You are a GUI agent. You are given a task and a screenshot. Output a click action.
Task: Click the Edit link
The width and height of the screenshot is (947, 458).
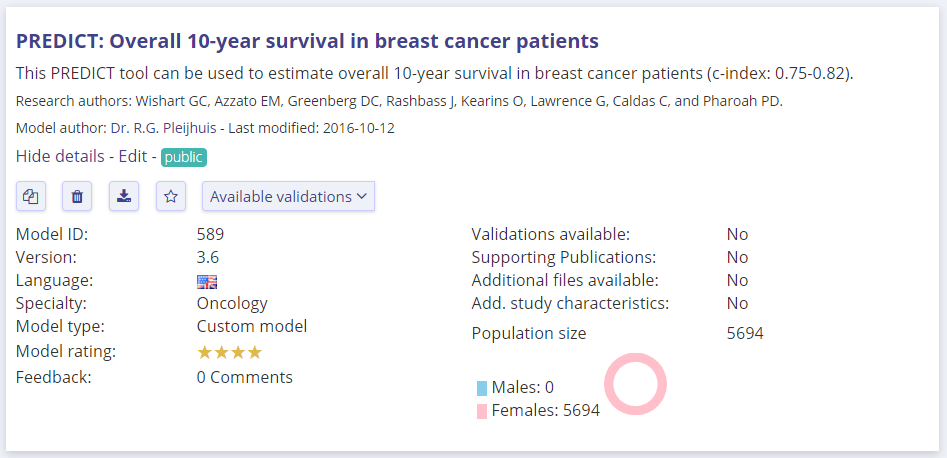(132, 156)
